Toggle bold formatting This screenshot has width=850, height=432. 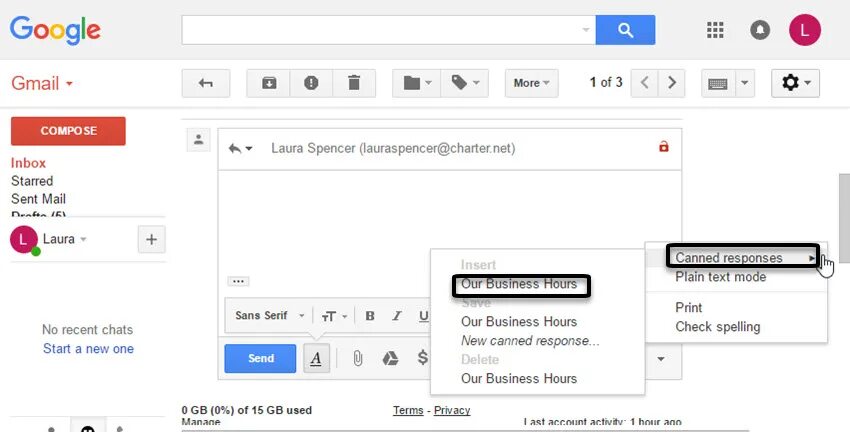[370, 315]
